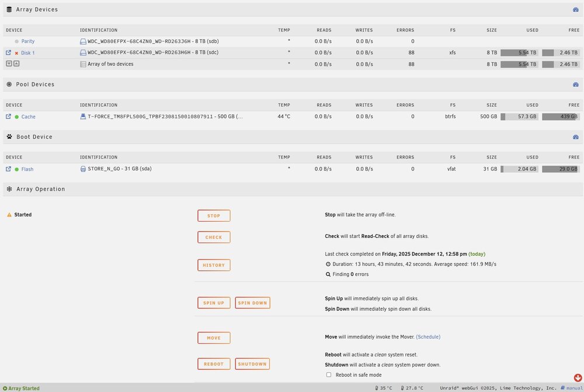The image size is (584, 392).
Task: Shutdown the server
Action: 252,364
